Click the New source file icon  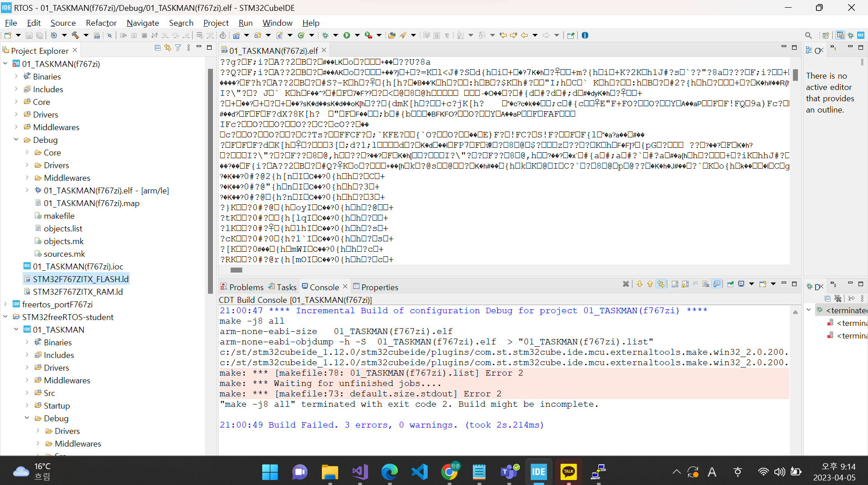[x=279, y=35]
